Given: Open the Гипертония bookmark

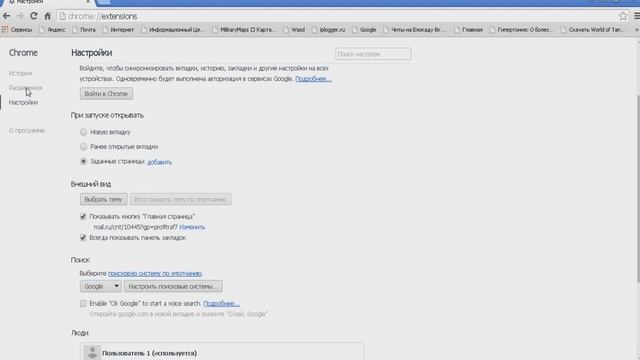Looking at the screenshot, I should (x=522, y=29).
